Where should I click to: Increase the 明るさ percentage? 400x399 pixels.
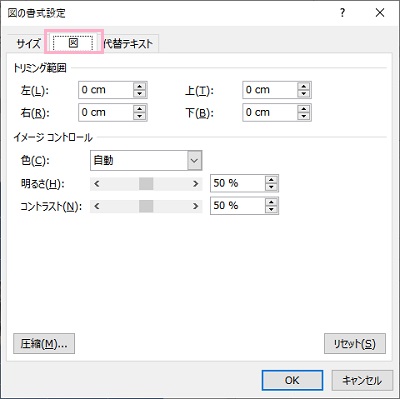[271, 180]
